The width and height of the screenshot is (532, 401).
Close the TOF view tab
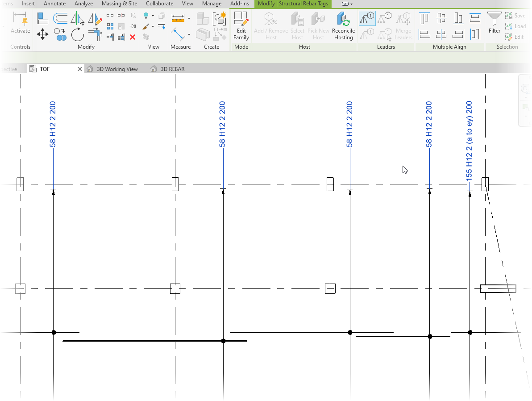coord(80,69)
